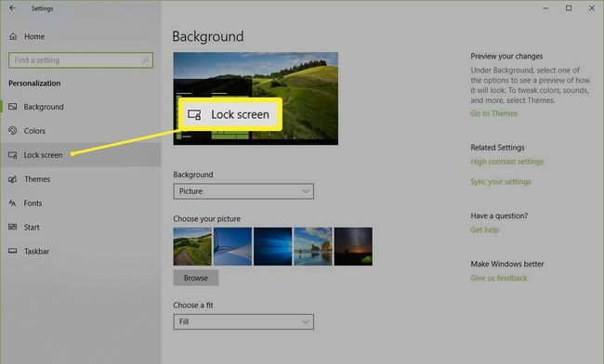Open the Choose a fit Fill dropdown
The image size is (604, 364).
click(243, 321)
